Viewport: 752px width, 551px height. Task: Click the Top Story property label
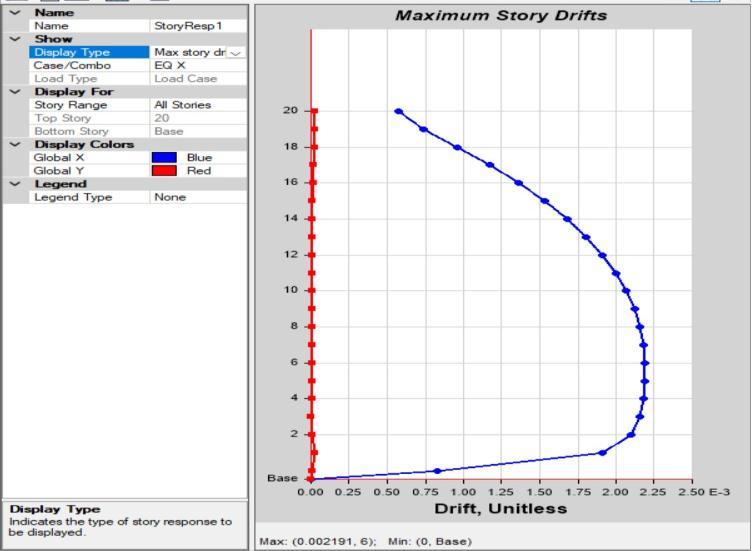[62, 118]
